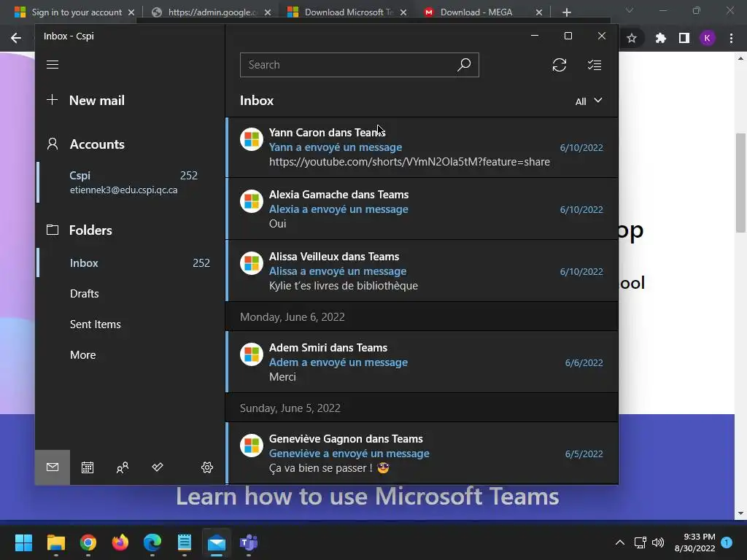The height and width of the screenshot is (560, 747).
Task: Launch File Explorer from the taskbar
Action: click(55, 542)
